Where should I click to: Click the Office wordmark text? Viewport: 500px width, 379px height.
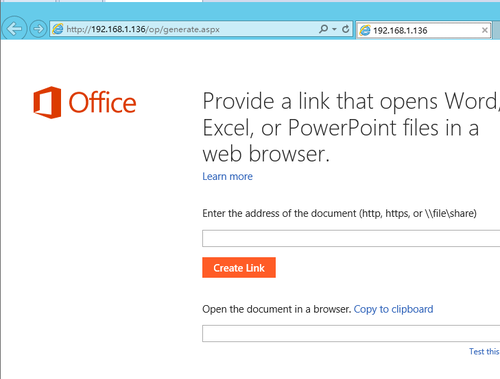[102, 102]
